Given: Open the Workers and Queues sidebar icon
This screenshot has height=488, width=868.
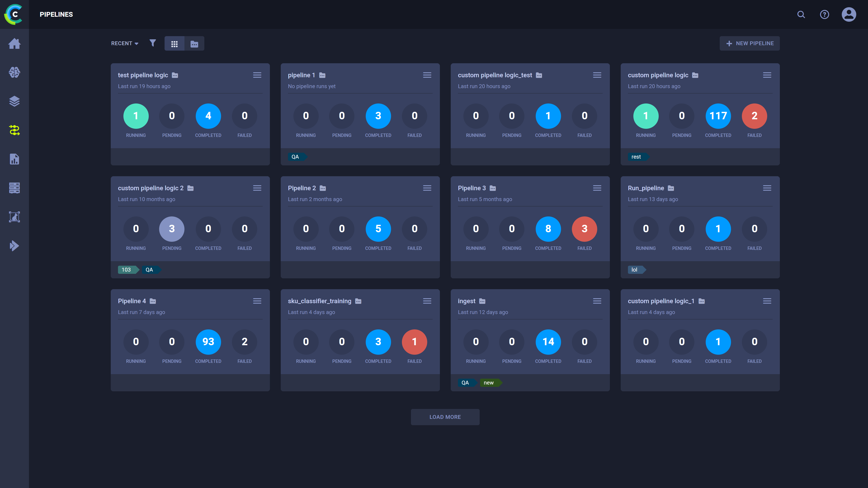Looking at the screenshot, I should point(14,188).
